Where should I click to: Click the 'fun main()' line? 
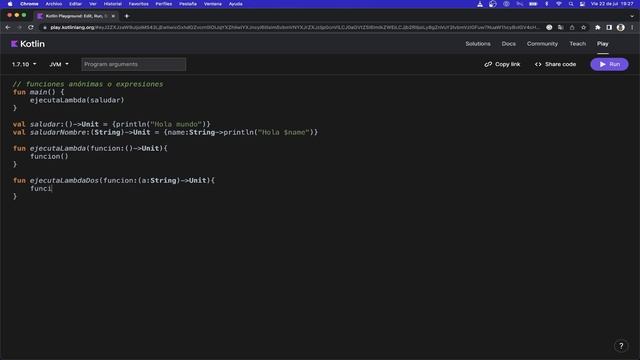[38, 92]
